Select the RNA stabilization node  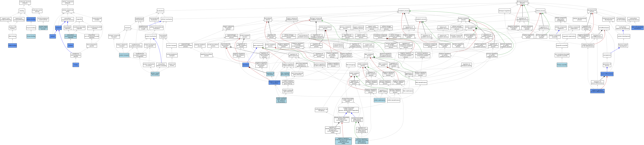(408, 91)
